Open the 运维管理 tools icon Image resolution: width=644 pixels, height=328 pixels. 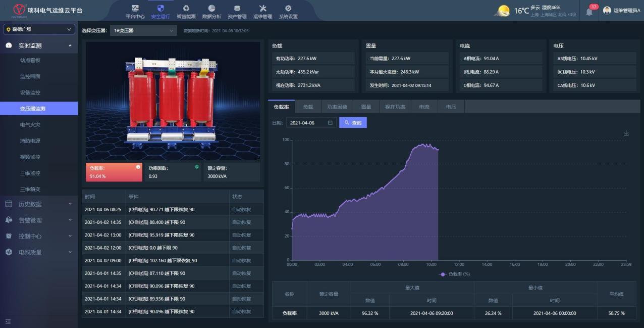(x=262, y=9)
